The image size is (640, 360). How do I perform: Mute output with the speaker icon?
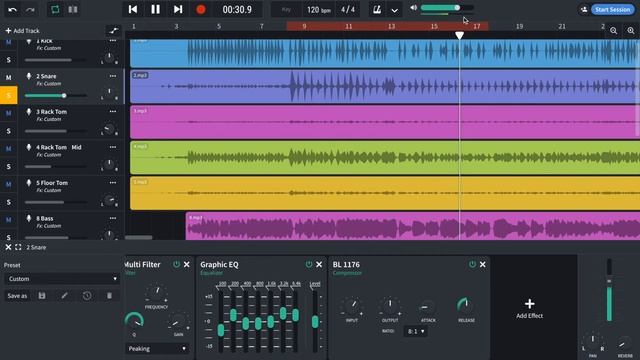pos(413,8)
